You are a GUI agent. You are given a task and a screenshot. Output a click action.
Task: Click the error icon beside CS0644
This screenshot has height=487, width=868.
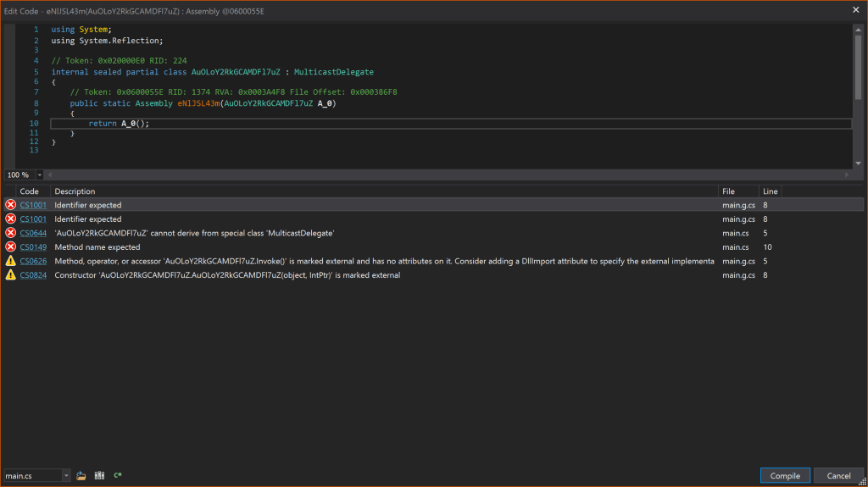(x=10, y=233)
